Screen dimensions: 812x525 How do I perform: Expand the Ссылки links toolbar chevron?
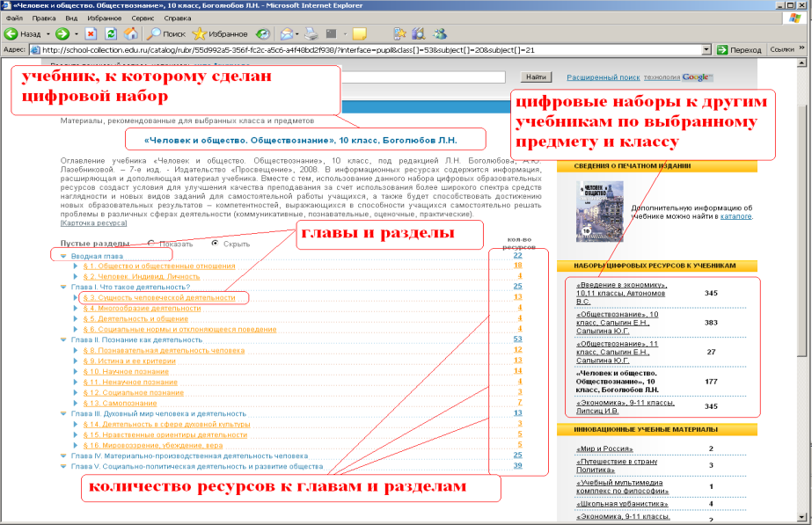coord(802,49)
